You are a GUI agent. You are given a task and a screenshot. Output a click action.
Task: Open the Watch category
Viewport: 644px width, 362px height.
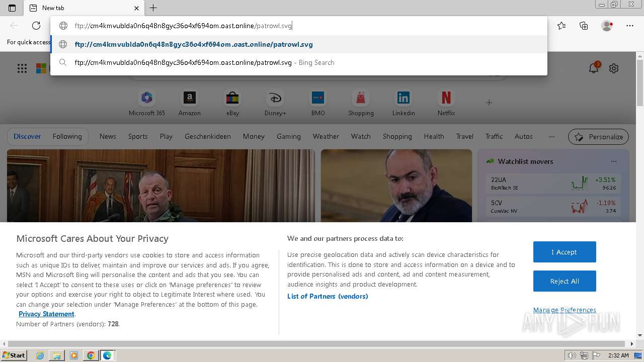(361, 136)
